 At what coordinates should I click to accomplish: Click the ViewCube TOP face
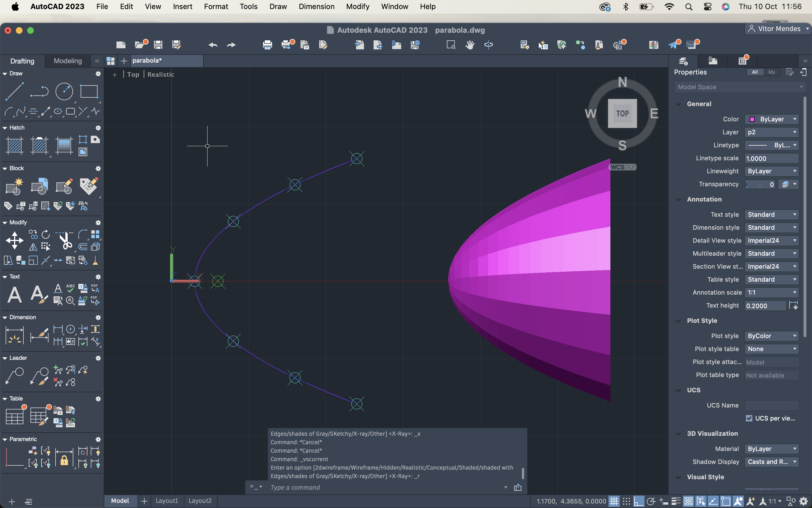623,113
